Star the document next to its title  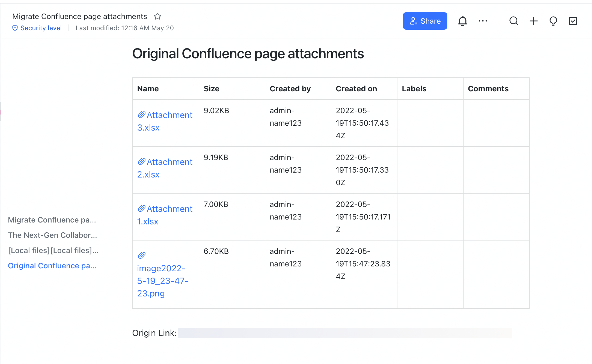pyautogui.click(x=158, y=16)
